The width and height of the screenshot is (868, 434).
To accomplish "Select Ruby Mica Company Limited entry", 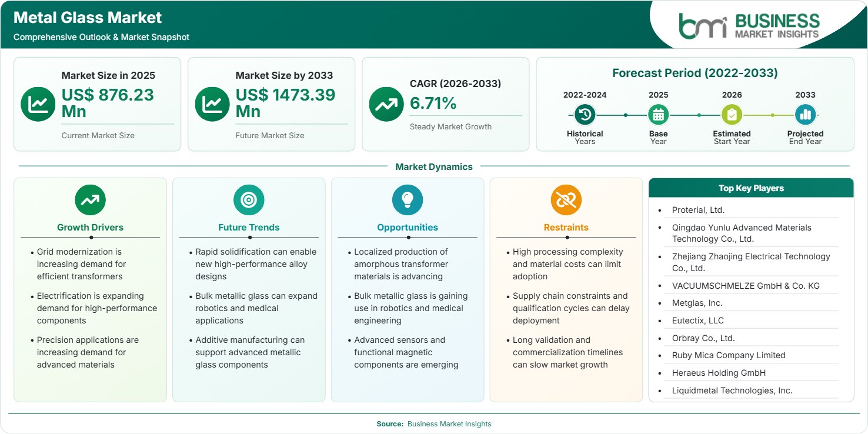I will pos(729,355).
